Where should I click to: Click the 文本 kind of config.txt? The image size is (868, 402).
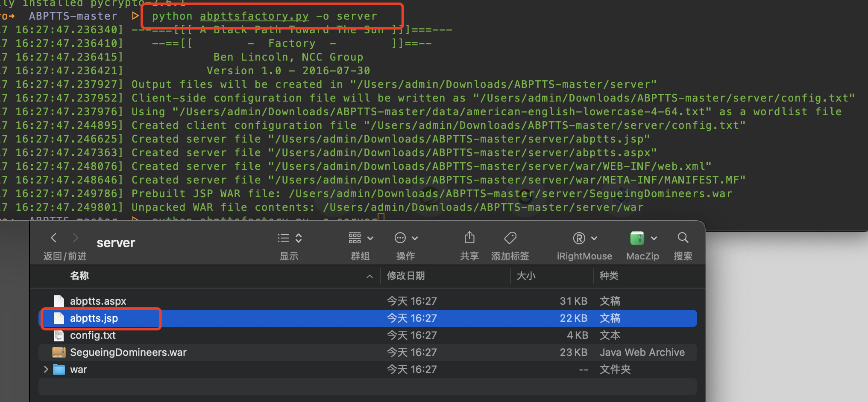click(610, 335)
